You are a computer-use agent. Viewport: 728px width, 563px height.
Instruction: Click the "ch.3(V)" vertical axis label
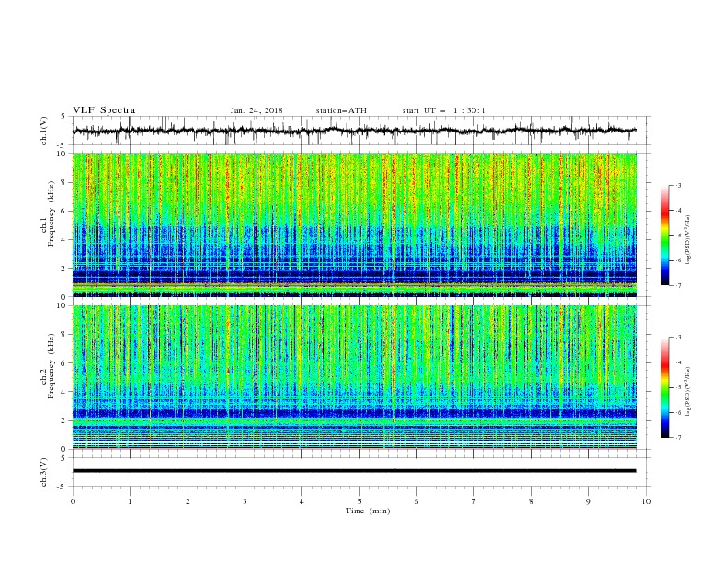(44, 472)
